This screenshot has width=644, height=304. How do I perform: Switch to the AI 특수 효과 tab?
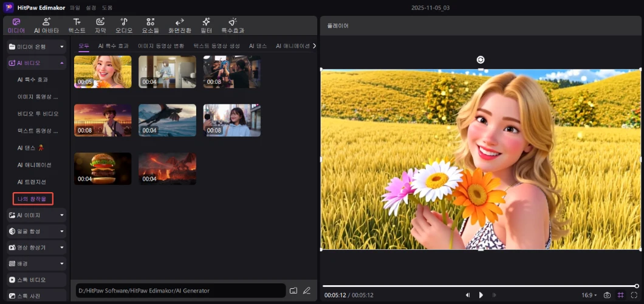tap(114, 46)
